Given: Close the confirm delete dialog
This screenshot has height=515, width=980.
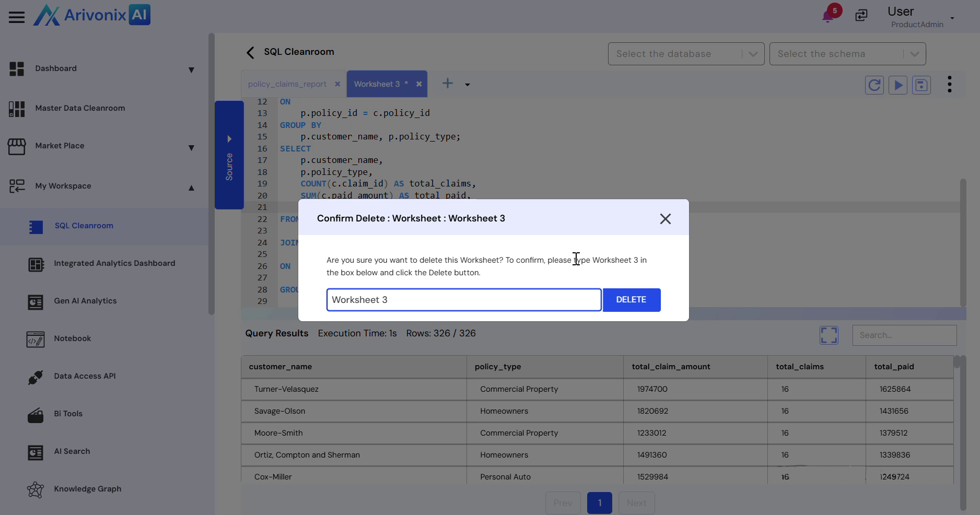Looking at the screenshot, I should click(665, 219).
